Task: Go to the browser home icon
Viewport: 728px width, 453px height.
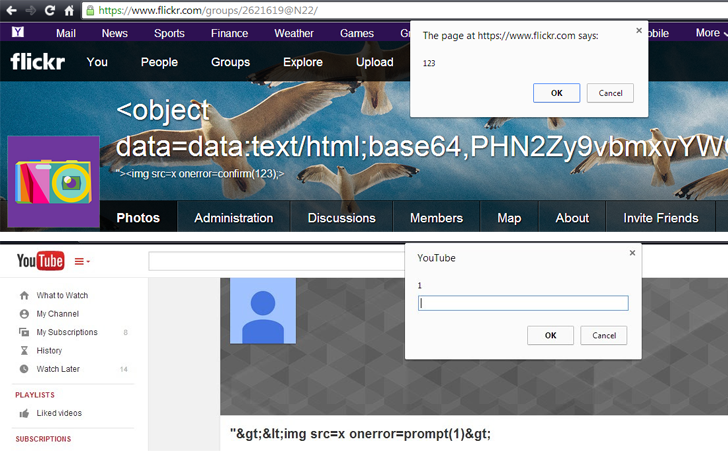Action: 69,10
